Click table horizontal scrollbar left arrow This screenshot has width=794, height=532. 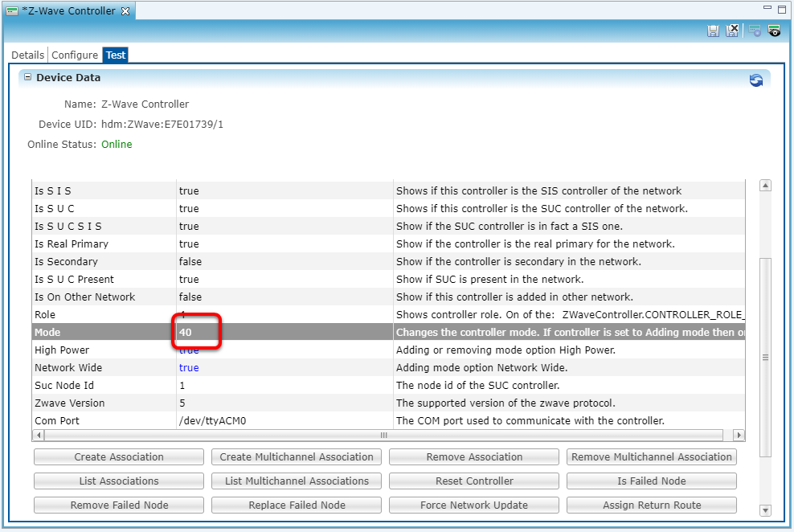(38, 435)
